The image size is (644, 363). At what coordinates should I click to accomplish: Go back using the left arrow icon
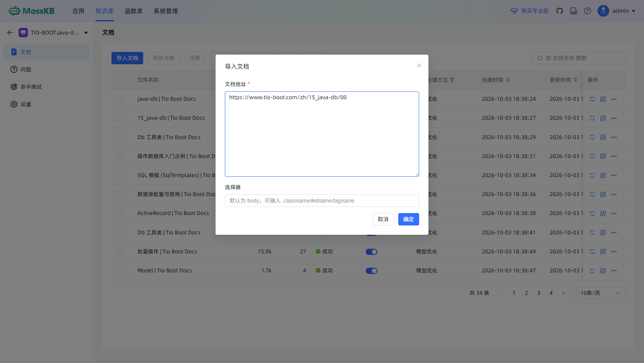coord(10,33)
